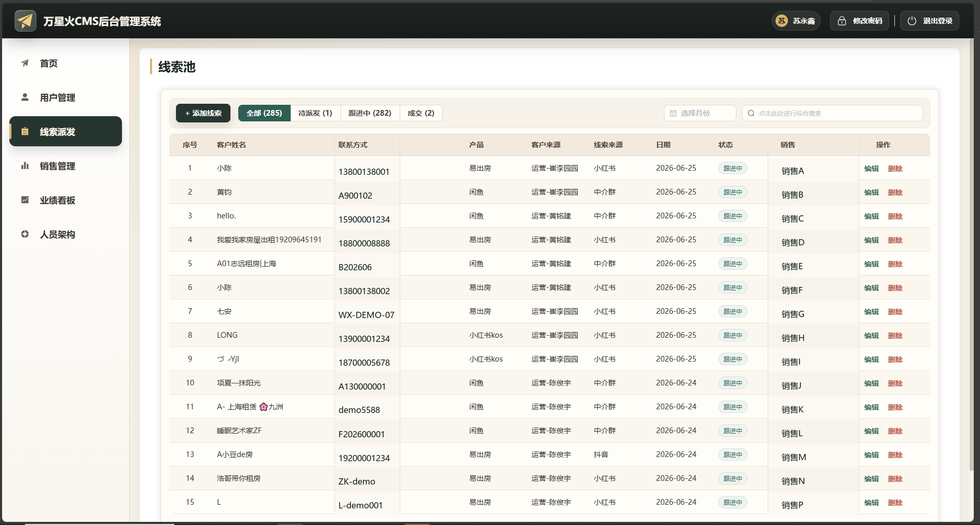Image resolution: width=980 pixels, height=525 pixels.
Task: Click the 日期 column header
Action: point(663,145)
